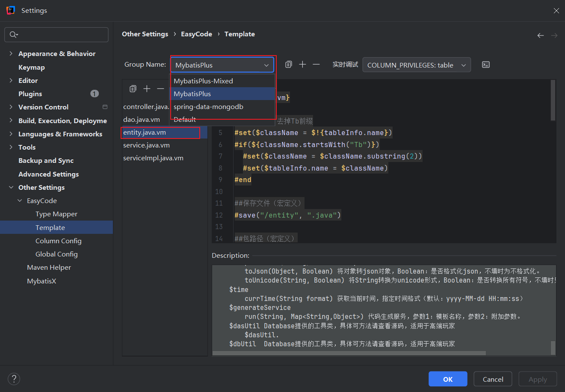Create a new template file
This screenshot has height=392, width=565.
coord(147,88)
